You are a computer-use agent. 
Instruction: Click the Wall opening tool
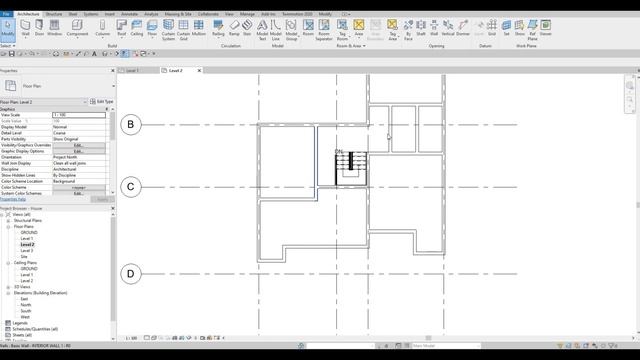pos(434,29)
